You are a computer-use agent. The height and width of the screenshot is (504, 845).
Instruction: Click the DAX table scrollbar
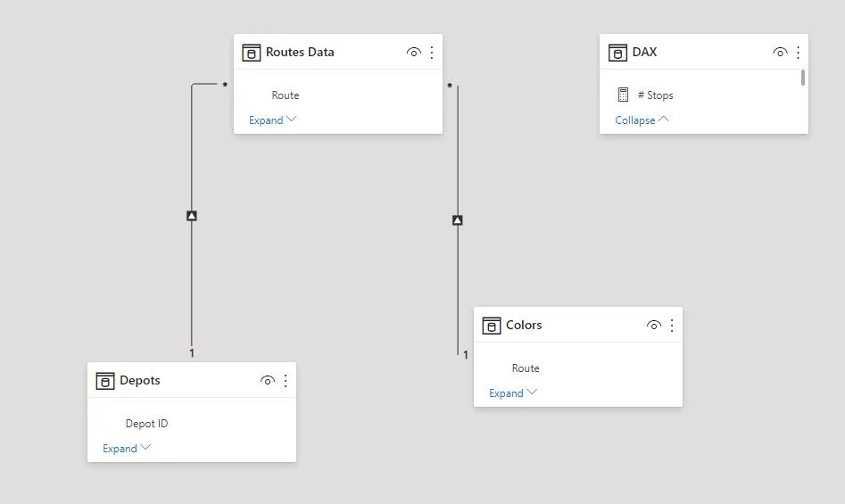point(803,78)
